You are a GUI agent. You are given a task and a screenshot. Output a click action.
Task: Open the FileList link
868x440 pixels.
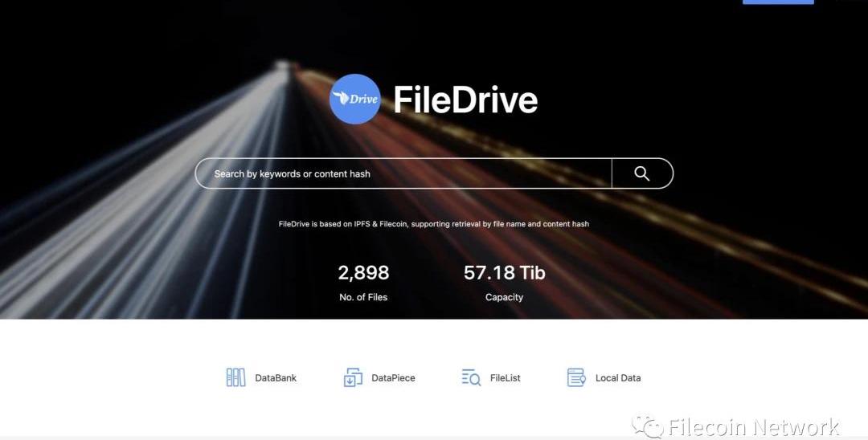coord(505,378)
